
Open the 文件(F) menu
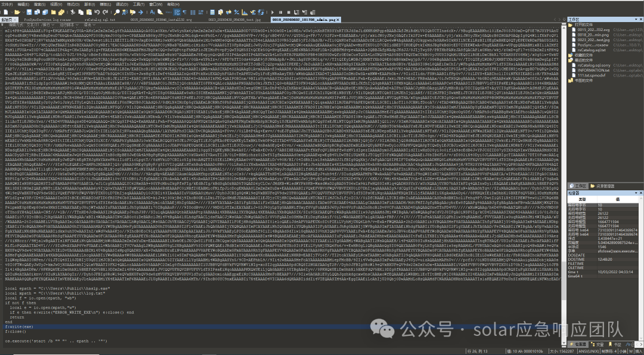point(7,4)
